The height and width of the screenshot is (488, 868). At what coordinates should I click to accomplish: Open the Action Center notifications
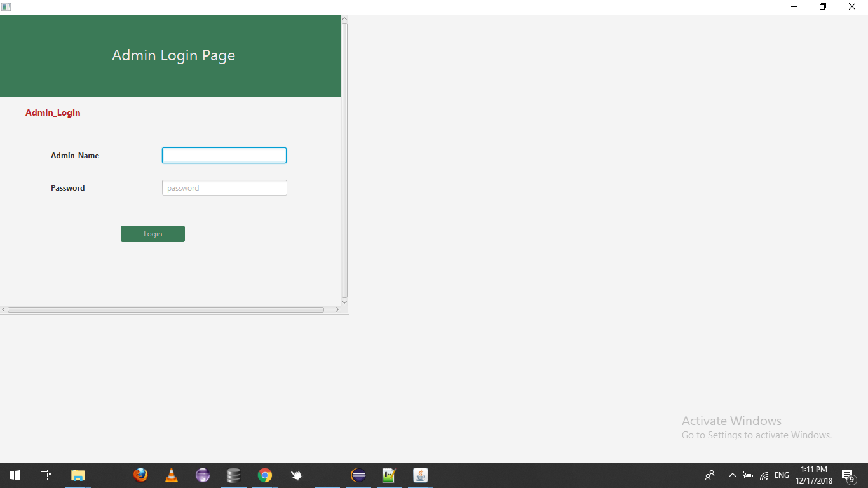coord(847,475)
